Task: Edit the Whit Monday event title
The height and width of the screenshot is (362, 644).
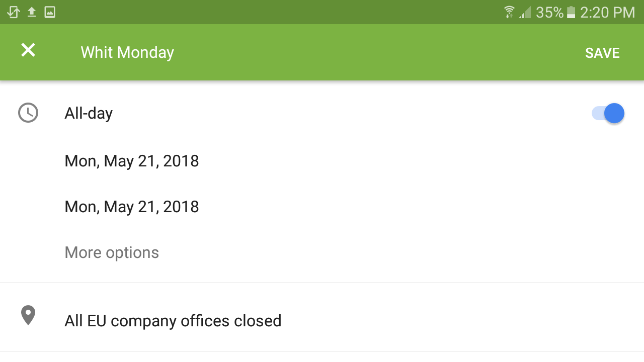Action: [127, 52]
